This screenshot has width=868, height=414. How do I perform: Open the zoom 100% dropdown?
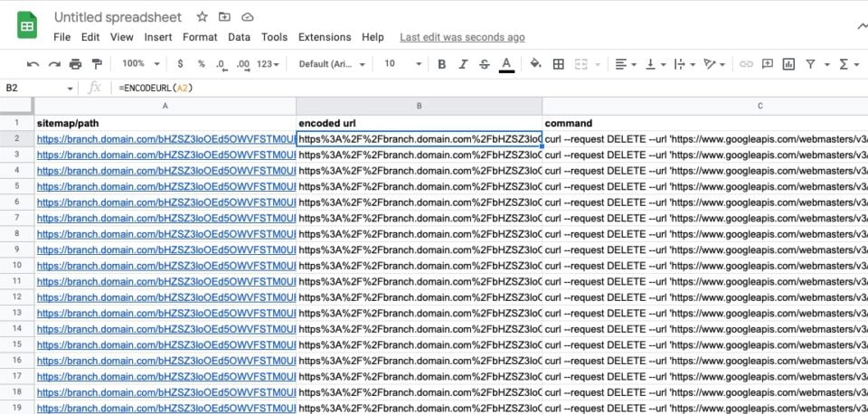click(141, 63)
